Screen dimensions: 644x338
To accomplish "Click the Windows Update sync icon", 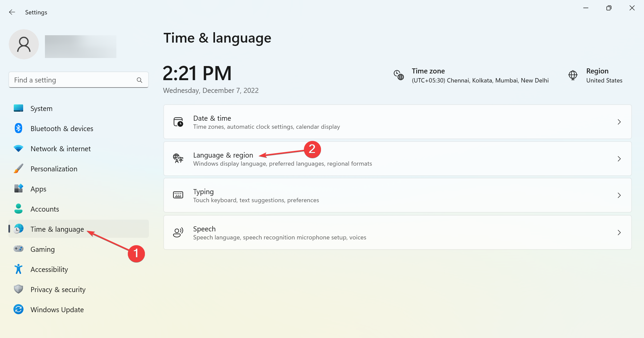I will [x=18, y=309].
